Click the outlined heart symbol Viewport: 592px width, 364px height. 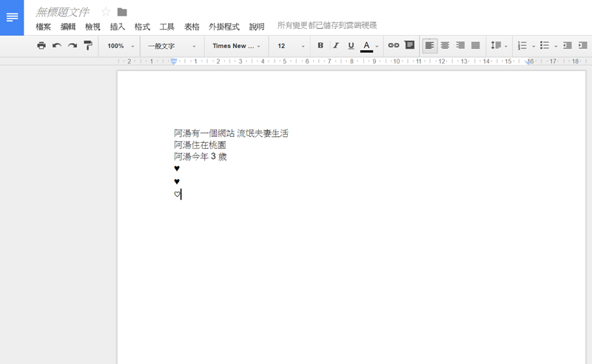click(x=177, y=195)
